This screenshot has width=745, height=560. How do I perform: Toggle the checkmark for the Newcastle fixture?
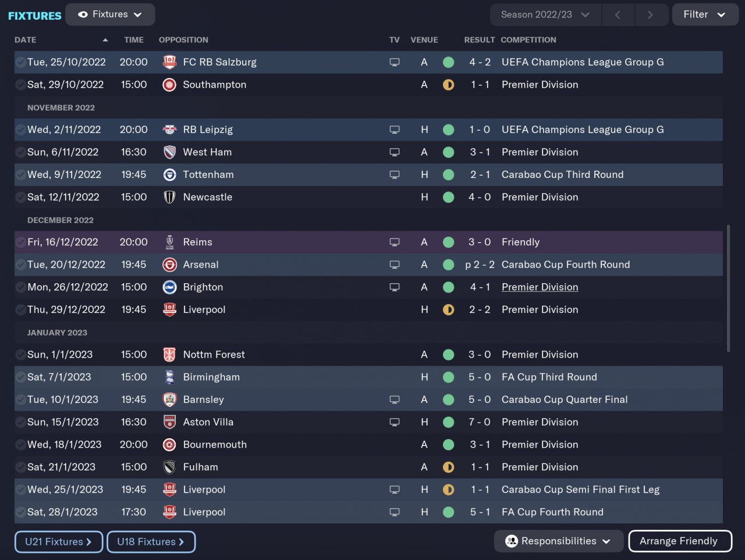coord(20,197)
